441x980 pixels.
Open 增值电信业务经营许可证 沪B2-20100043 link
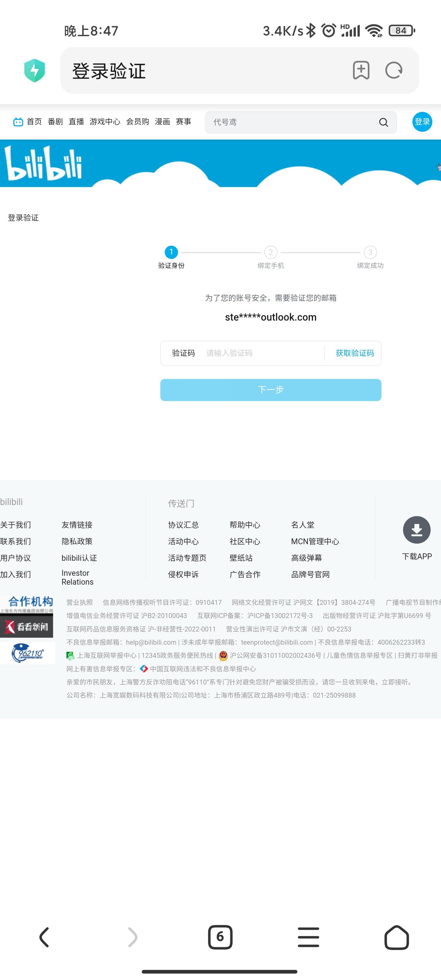click(x=127, y=616)
